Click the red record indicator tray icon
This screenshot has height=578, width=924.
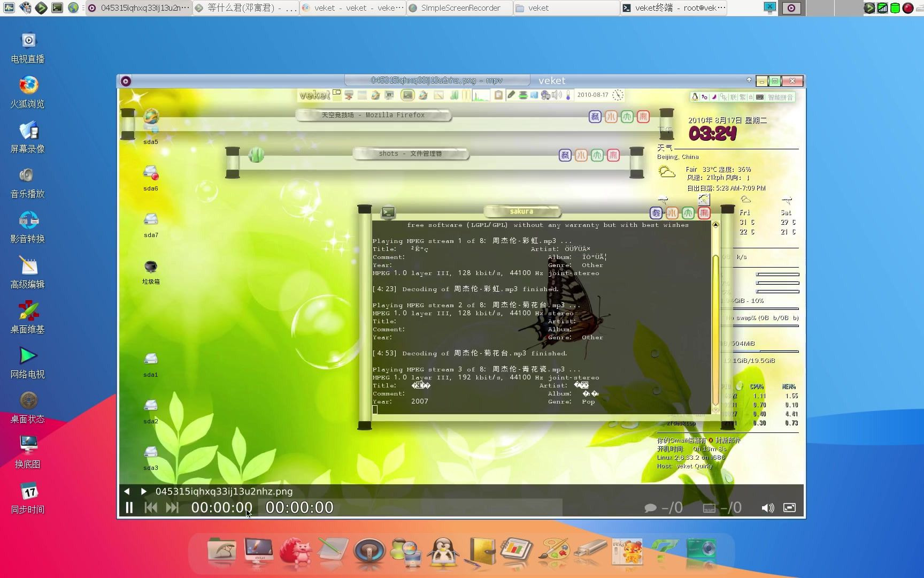pyautogui.click(x=908, y=7)
